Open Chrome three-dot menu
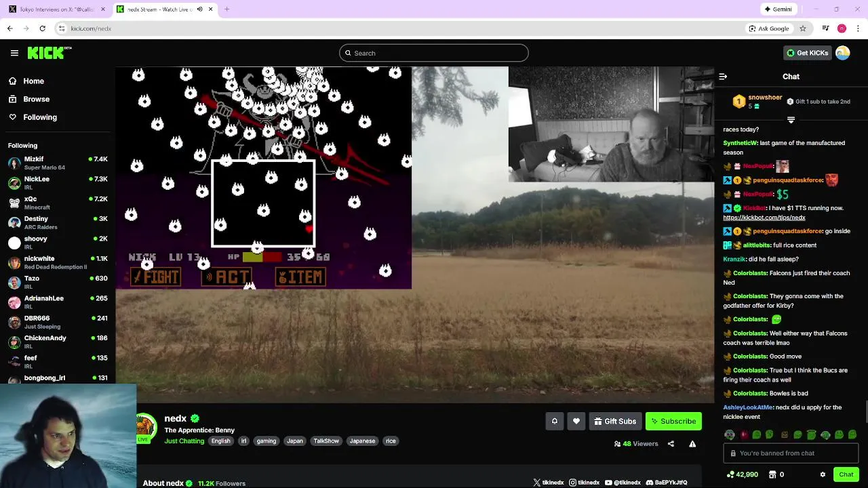 click(859, 28)
